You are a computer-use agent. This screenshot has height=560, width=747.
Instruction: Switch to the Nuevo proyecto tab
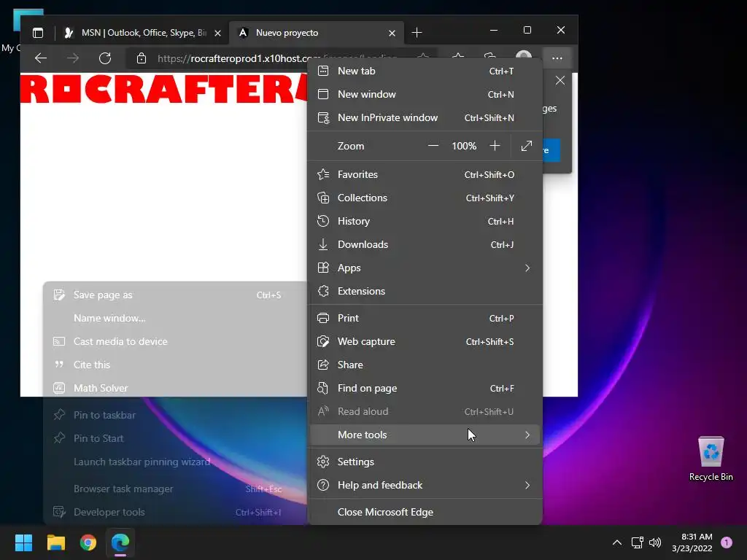(x=317, y=33)
